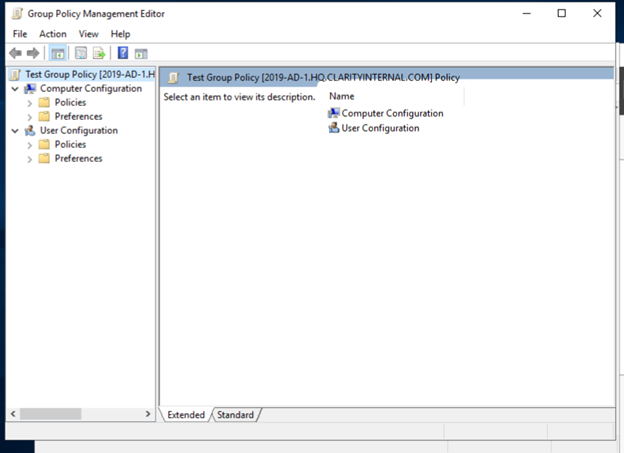Viewport: 624px width, 453px height.
Task: Open the Help menu
Action: [120, 34]
